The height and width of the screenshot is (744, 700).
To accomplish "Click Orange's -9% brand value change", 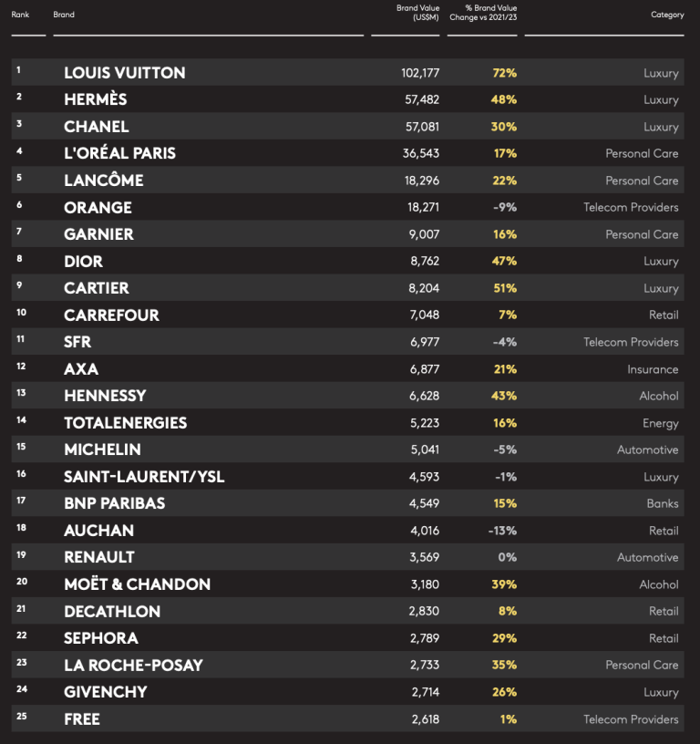I will tap(505, 207).
